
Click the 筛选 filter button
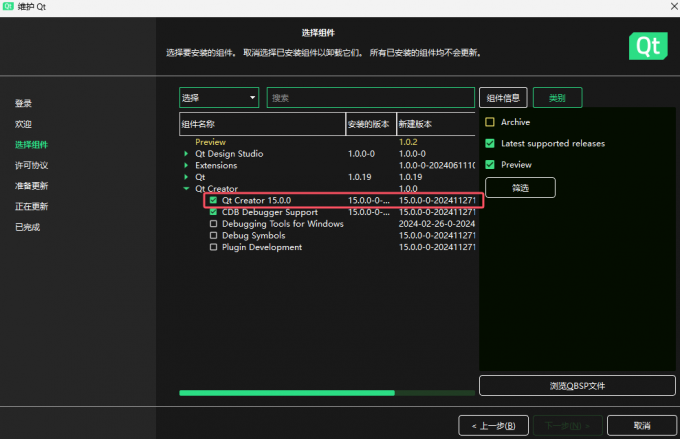pos(520,187)
